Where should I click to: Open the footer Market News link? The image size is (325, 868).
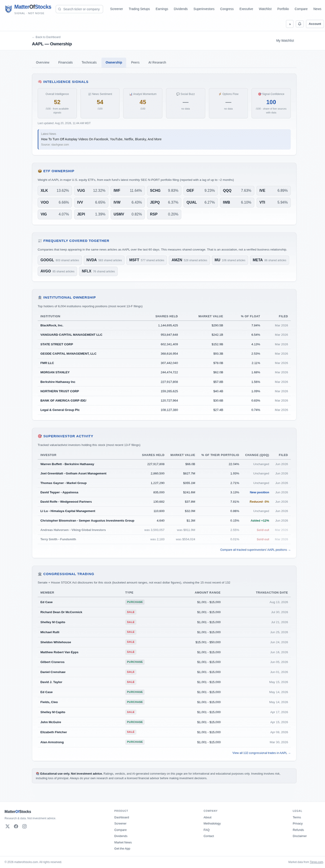pyautogui.click(x=123, y=842)
